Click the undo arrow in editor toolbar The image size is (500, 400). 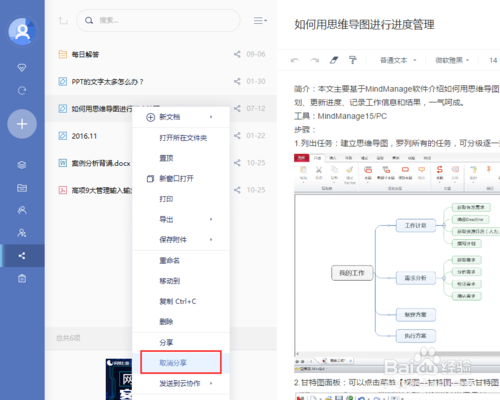tap(295, 60)
